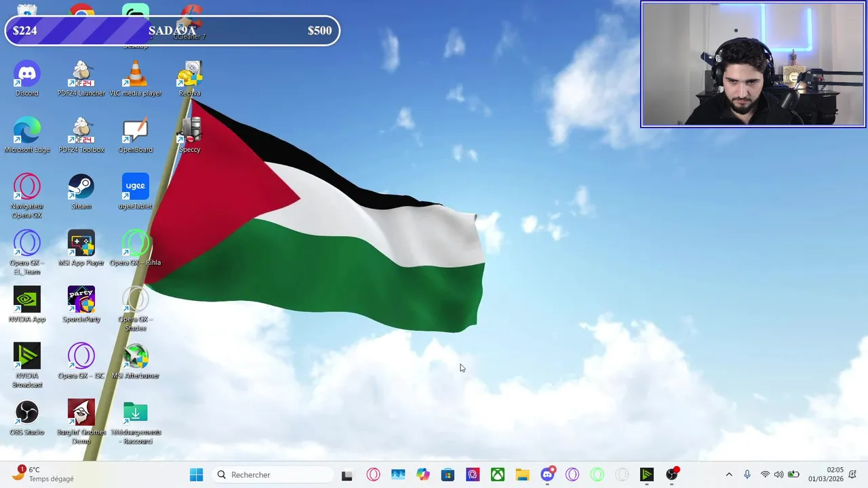Select the Opera GX – EL_Team shortcut
Screen dimensions: 868x488
[27, 252]
